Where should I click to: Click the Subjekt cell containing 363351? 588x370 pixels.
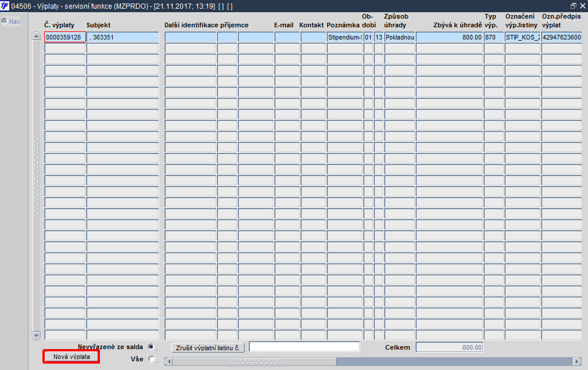click(x=123, y=37)
